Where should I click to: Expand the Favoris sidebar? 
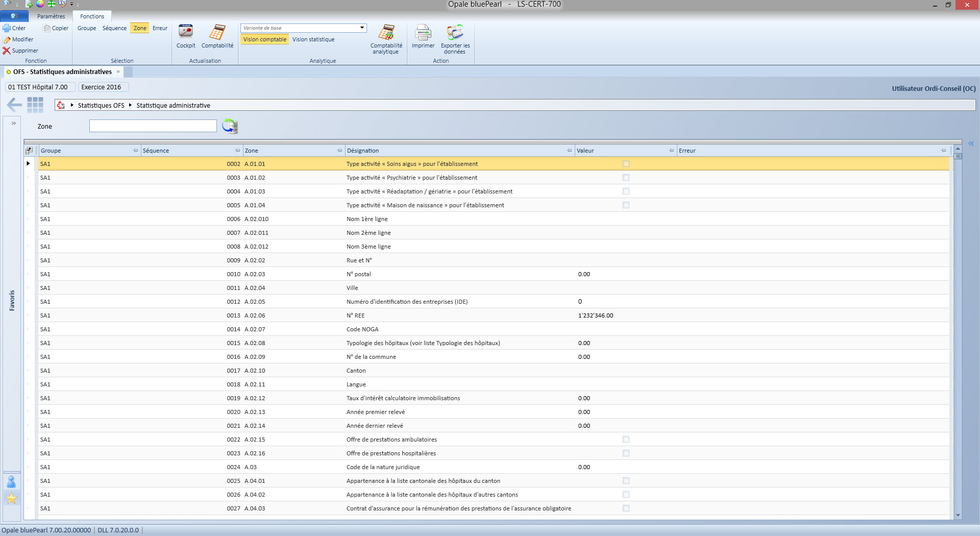click(x=14, y=123)
